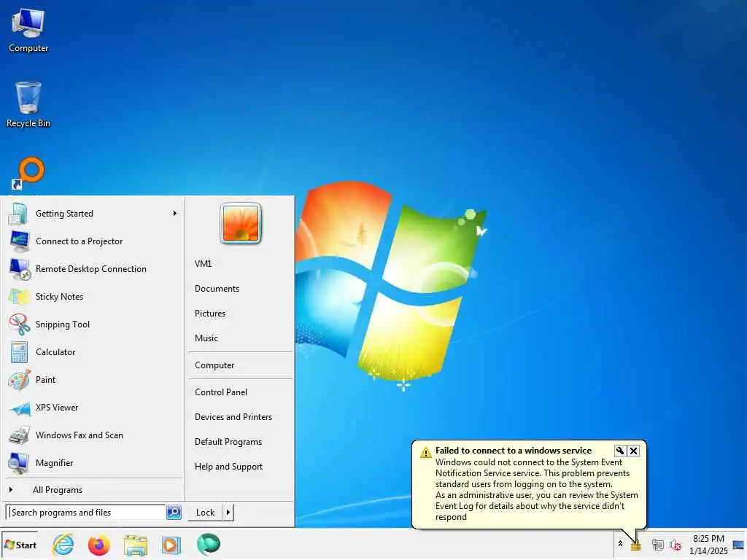Open Music library link
This screenshot has height=560, width=747.
[x=206, y=338]
